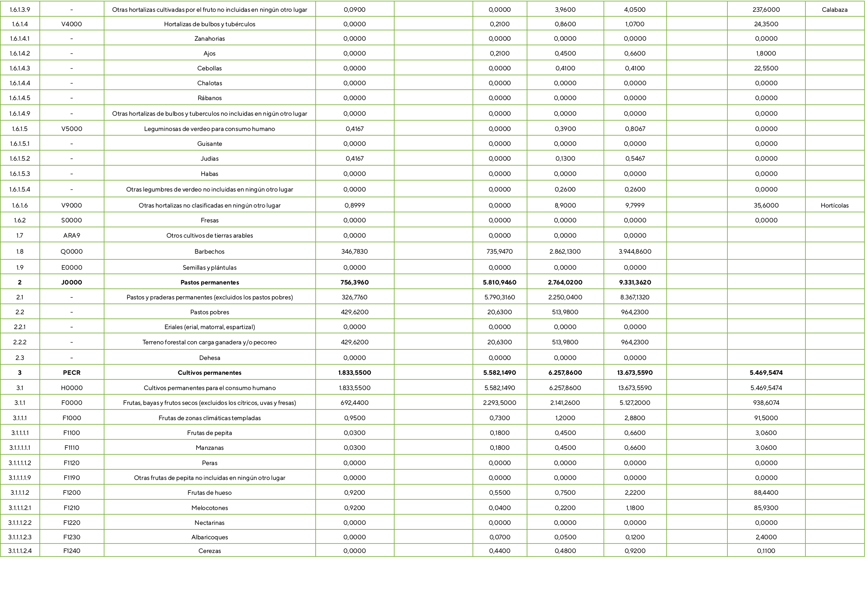Click the J0000 code cell
Screen dimensions: 868x601
pyautogui.click(x=71, y=283)
